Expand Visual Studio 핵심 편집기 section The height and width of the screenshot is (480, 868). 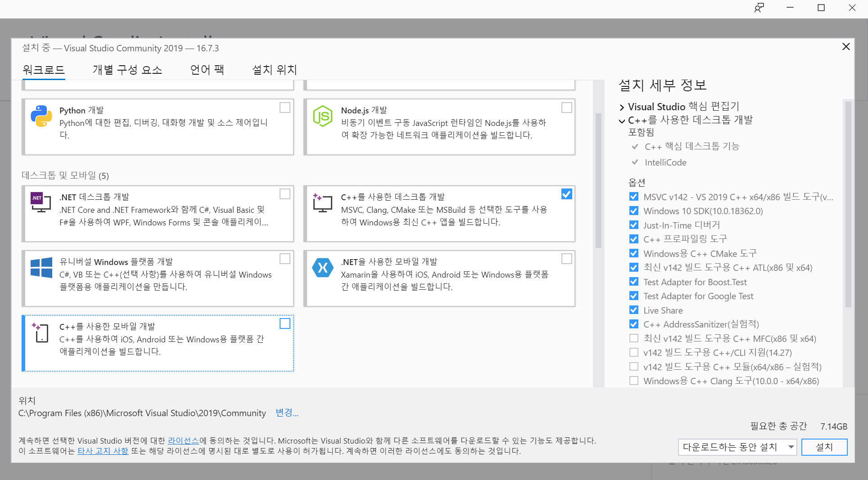(622, 107)
